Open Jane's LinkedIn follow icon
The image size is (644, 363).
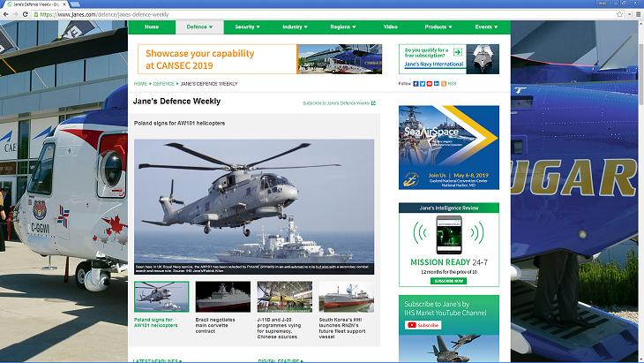click(x=436, y=84)
